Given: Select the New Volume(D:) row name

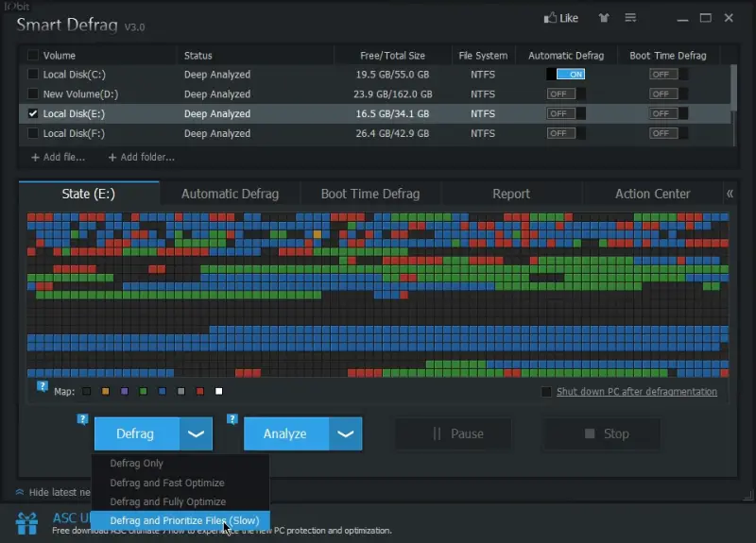Looking at the screenshot, I should coord(80,93).
